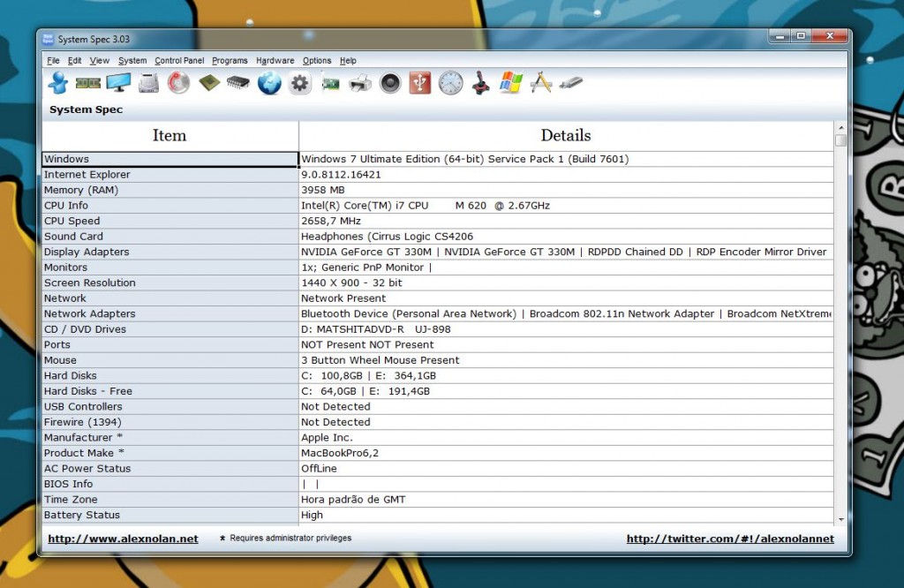
Task: Click the black integrated circuit chip icon
Action: point(238,83)
